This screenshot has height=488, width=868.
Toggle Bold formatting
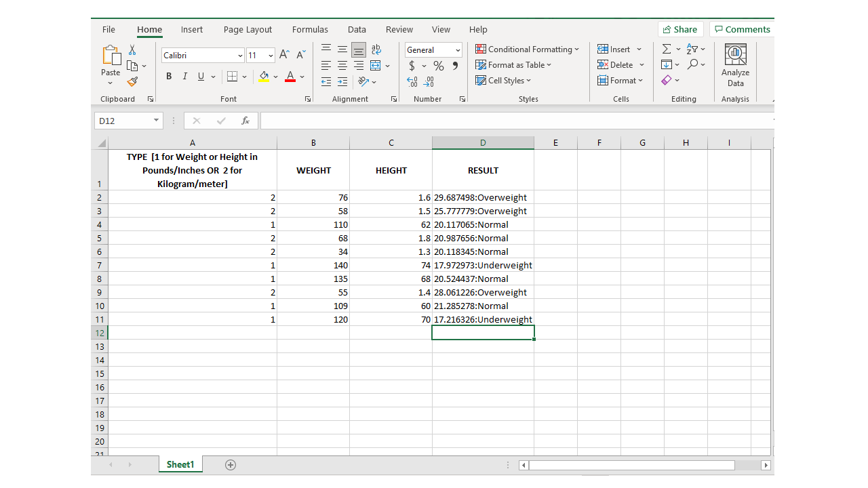(x=169, y=77)
